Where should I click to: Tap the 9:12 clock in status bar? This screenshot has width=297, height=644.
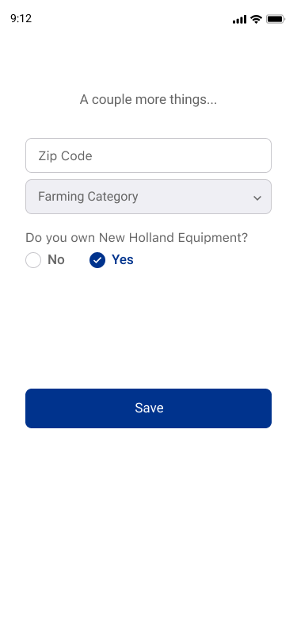tap(21, 18)
